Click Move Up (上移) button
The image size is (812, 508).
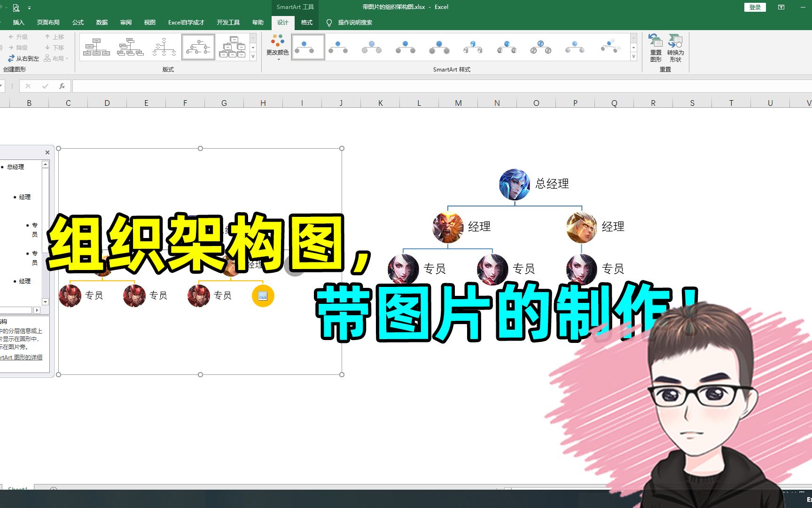[55, 37]
